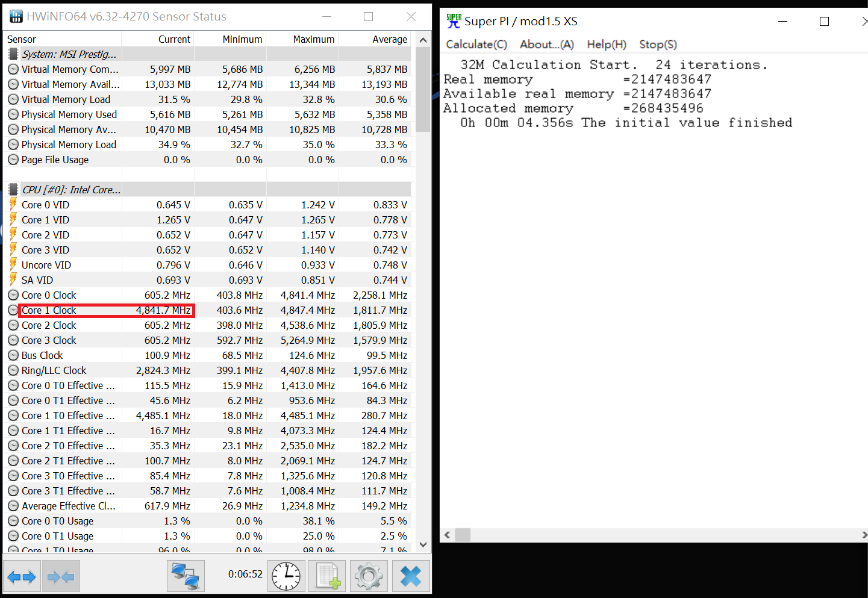868x598 pixels.
Task: Select the Core 2 T1 Effective row
Action: click(x=208, y=461)
